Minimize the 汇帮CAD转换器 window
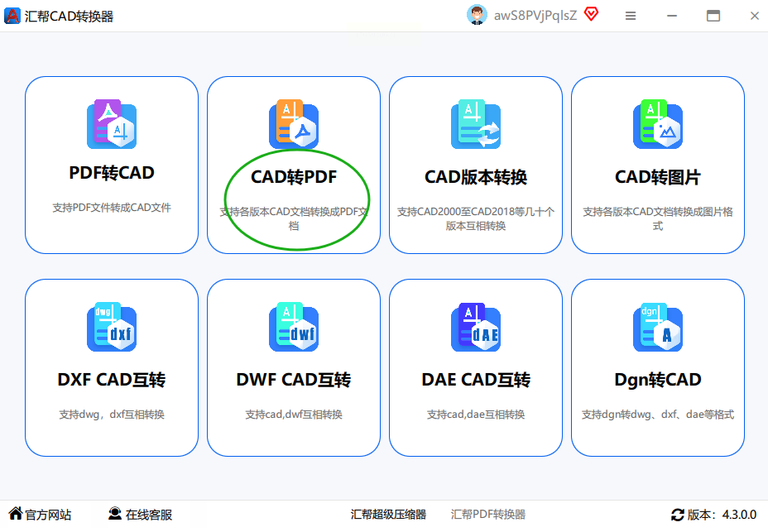This screenshot has width=768, height=532. click(672, 17)
